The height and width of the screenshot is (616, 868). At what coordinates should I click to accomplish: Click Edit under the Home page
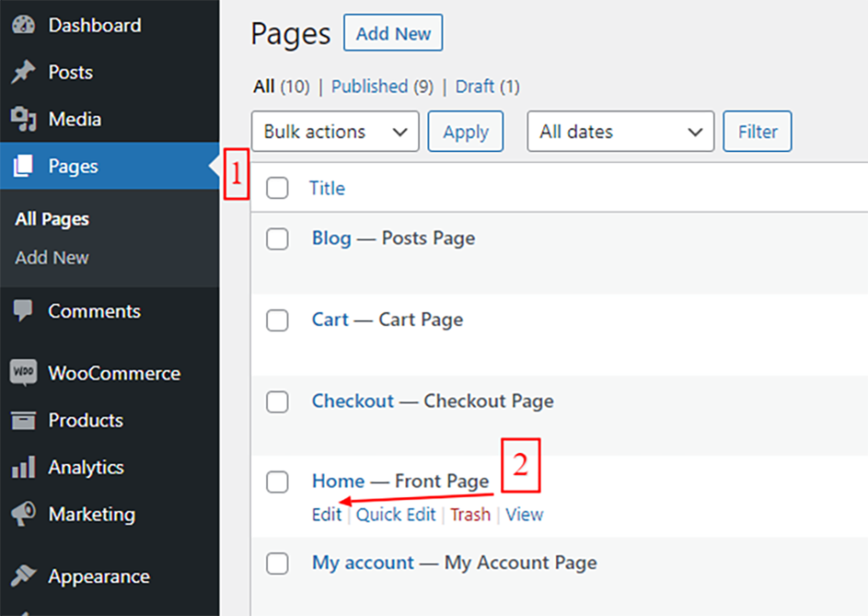pos(327,514)
